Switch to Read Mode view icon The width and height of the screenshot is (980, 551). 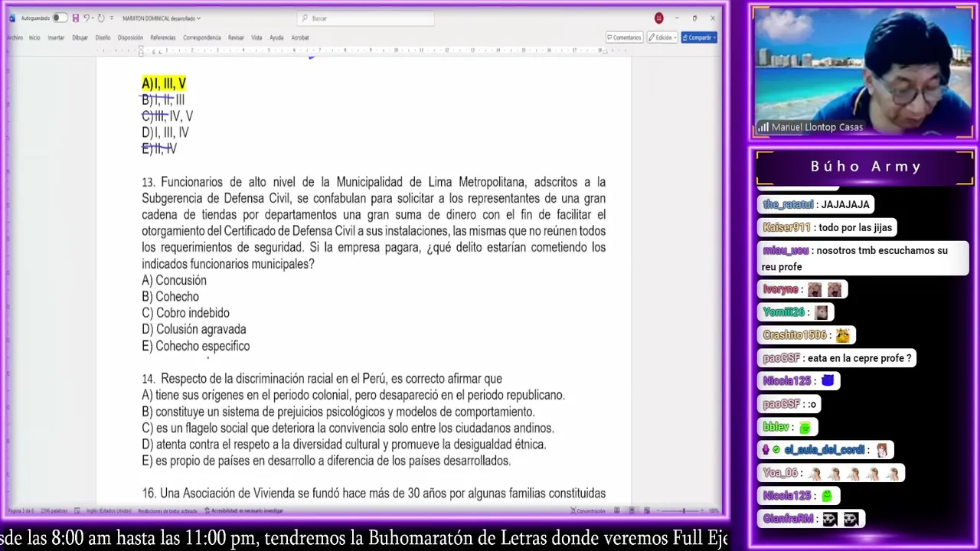click(x=617, y=510)
